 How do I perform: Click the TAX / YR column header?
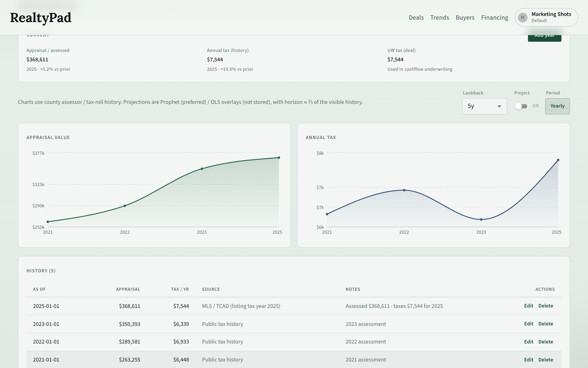point(180,289)
